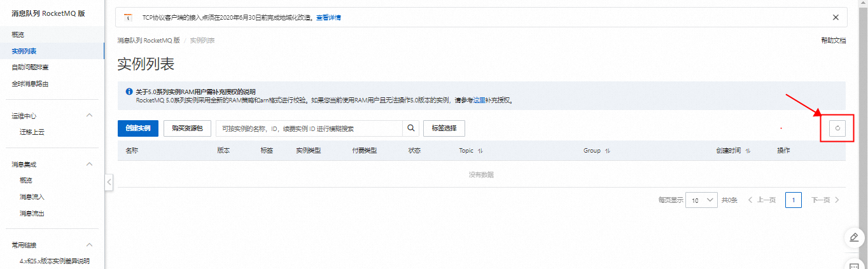Click the 操作 column header
Viewport: 868px width, 269px height.
783,151
